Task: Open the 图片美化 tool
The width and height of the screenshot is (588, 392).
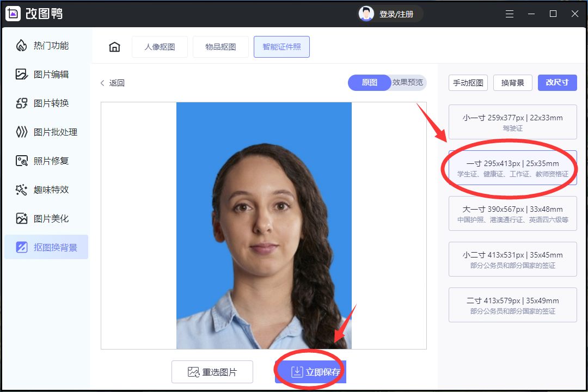Action: pyautogui.click(x=46, y=218)
